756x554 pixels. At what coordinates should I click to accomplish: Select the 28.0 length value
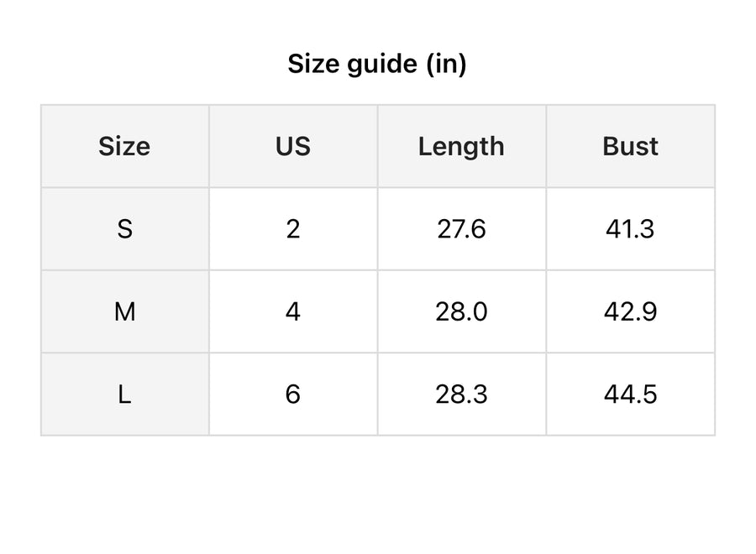tap(461, 311)
